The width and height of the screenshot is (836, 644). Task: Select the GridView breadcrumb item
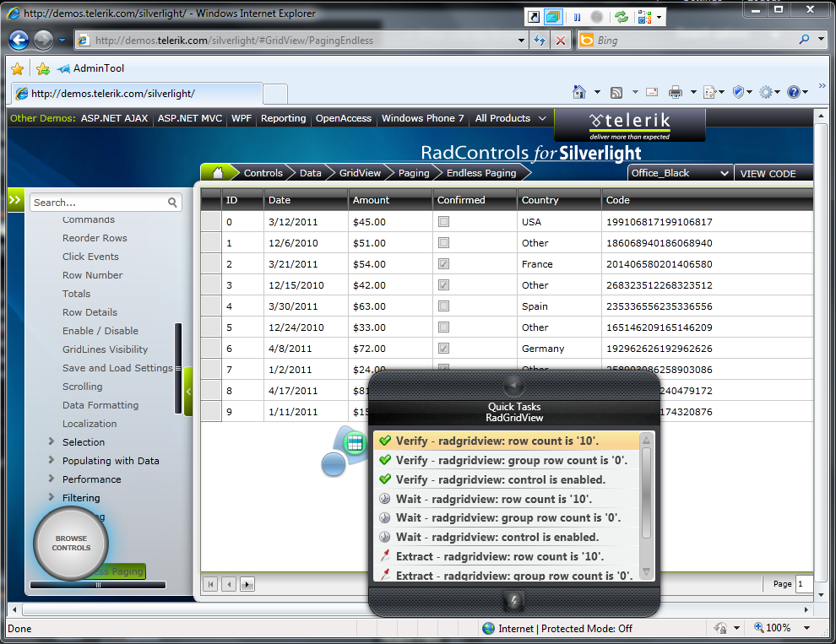coord(360,173)
